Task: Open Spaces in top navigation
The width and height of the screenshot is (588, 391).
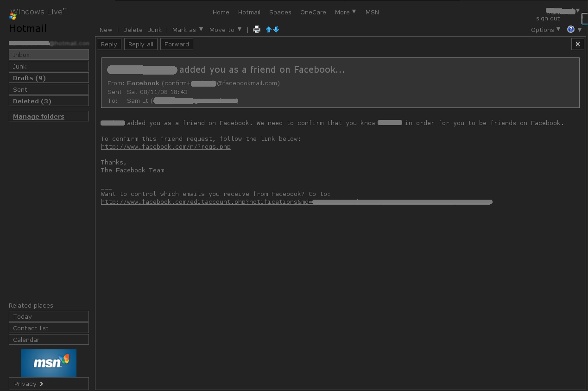Action: pyautogui.click(x=280, y=13)
